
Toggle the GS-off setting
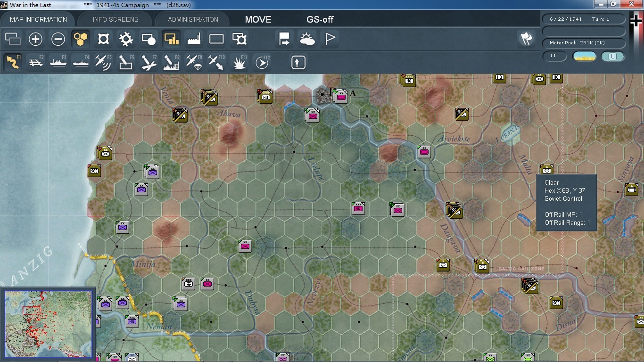tap(320, 20)
